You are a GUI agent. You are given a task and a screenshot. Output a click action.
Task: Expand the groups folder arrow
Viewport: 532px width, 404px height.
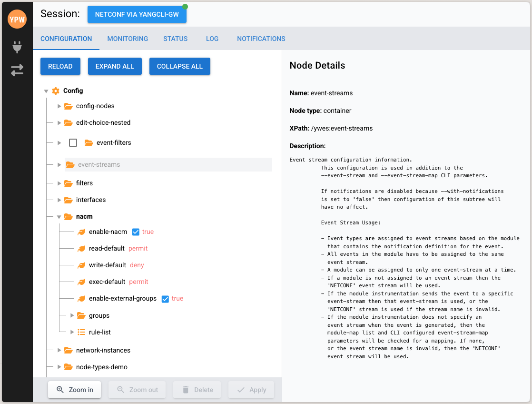point(72,315)
